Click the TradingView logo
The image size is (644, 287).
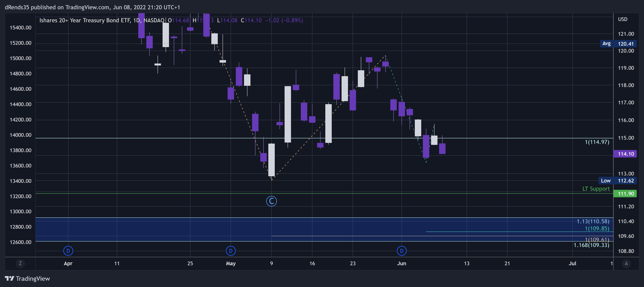pos(27,278)
